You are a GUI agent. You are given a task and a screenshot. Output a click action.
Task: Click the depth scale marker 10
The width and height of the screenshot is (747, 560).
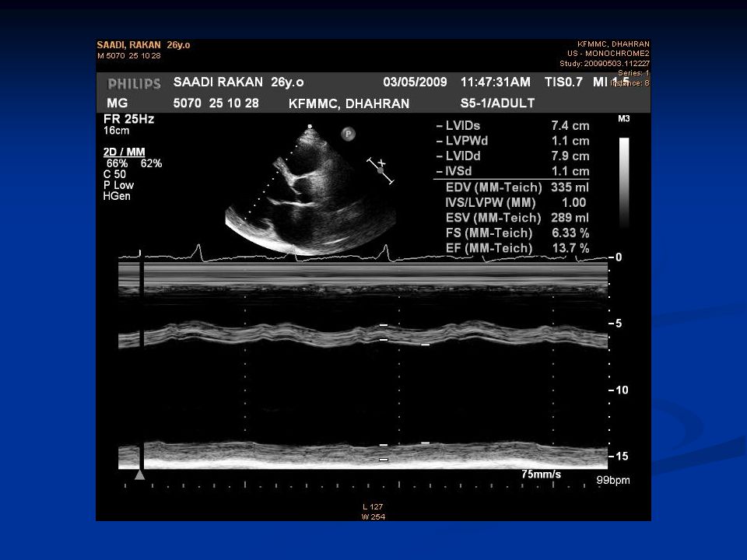point(619,390)
